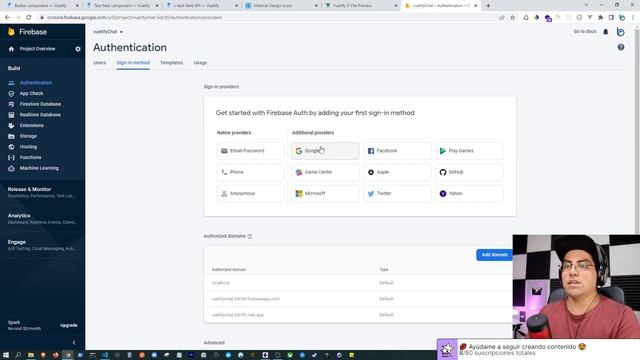Open Functions in the sidebar
This screenshot has height=360, width=640.
pos(30,157)
